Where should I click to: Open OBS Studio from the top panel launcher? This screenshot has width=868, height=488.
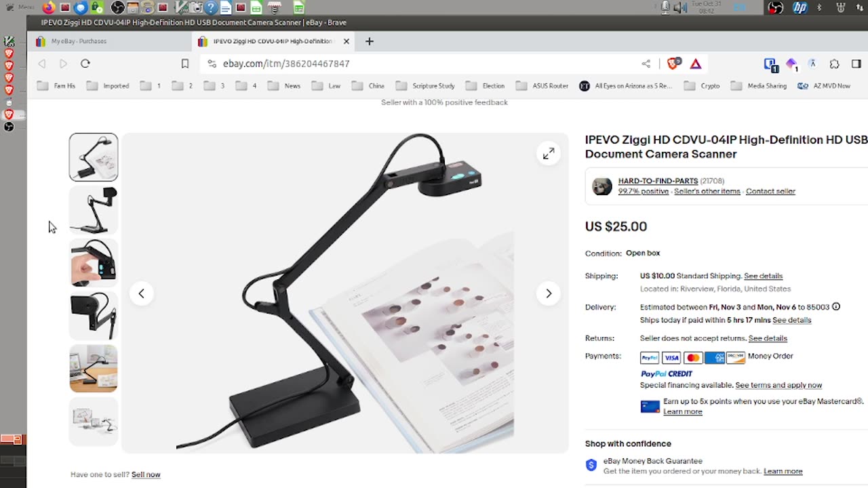(117, 8)
